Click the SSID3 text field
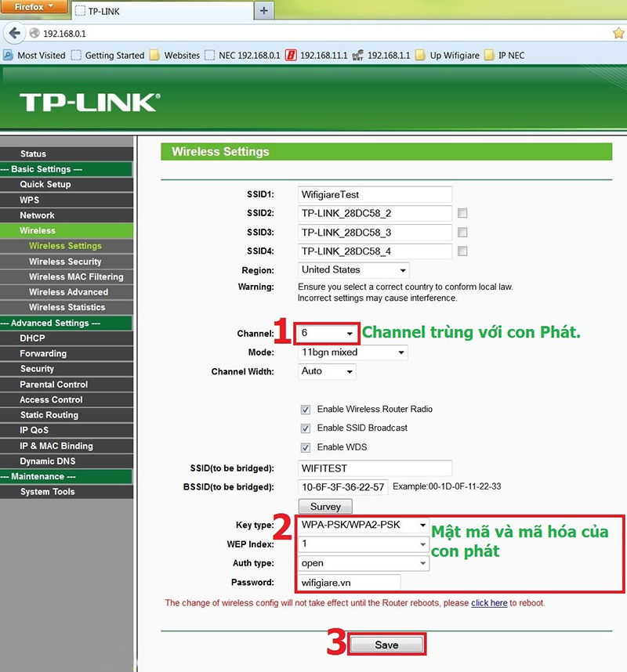The width and height of the screenshot is (627, 672). [375, 233]
